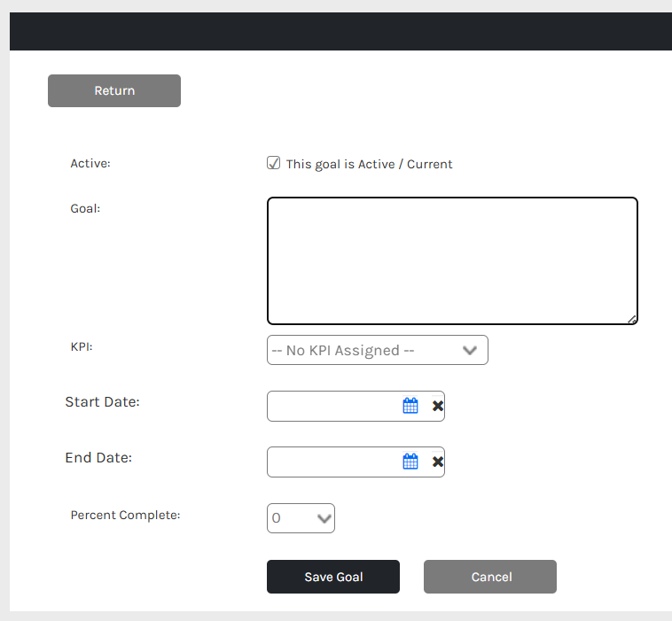Click the 'Percent Complete:' label

pyautogui.click(x=125, y=515)
